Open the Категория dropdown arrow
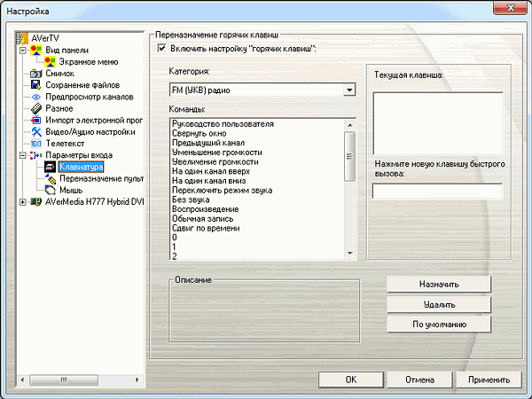 coord(349,90)
